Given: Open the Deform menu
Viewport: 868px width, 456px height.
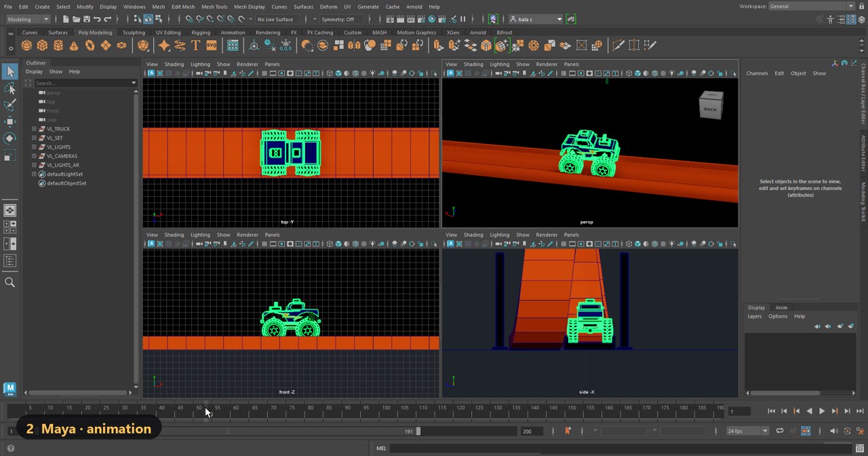Looking at the screenshot, I should pyautogui.click(x=328, y=7).
